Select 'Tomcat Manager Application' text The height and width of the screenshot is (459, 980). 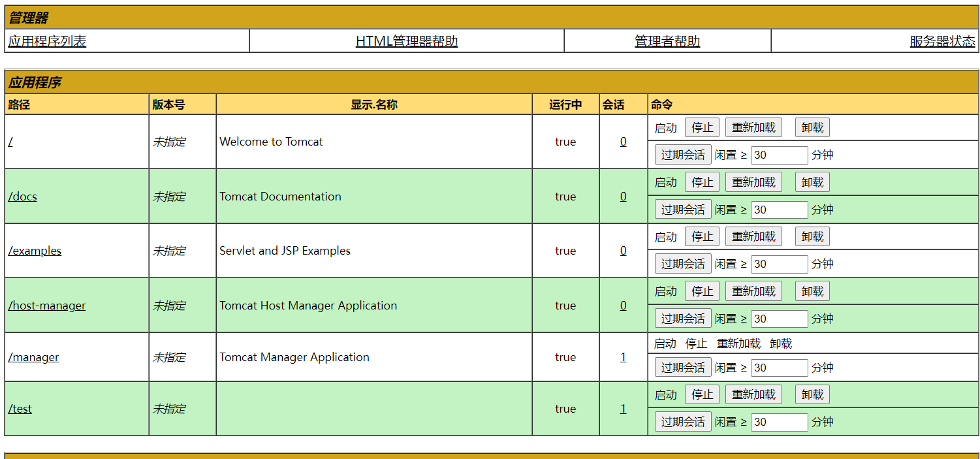tap(294, 357)
